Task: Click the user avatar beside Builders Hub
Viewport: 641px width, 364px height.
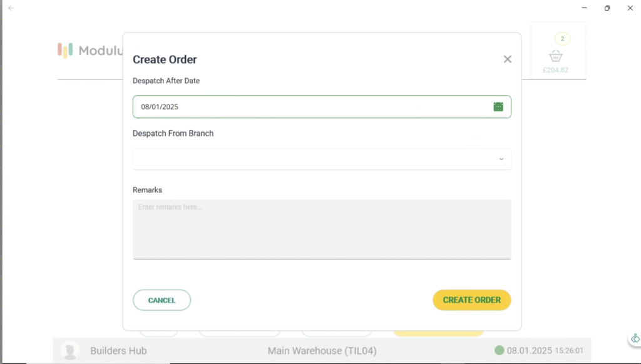Action: point(70,351)
